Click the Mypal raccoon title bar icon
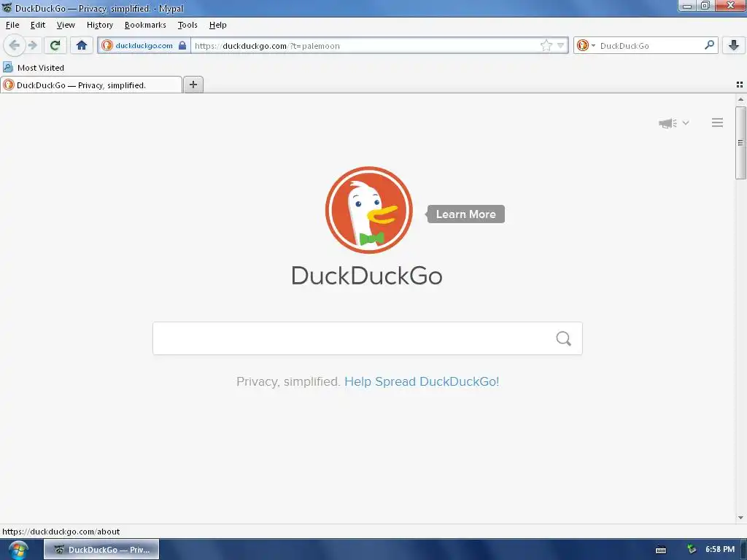 (7, 7)
